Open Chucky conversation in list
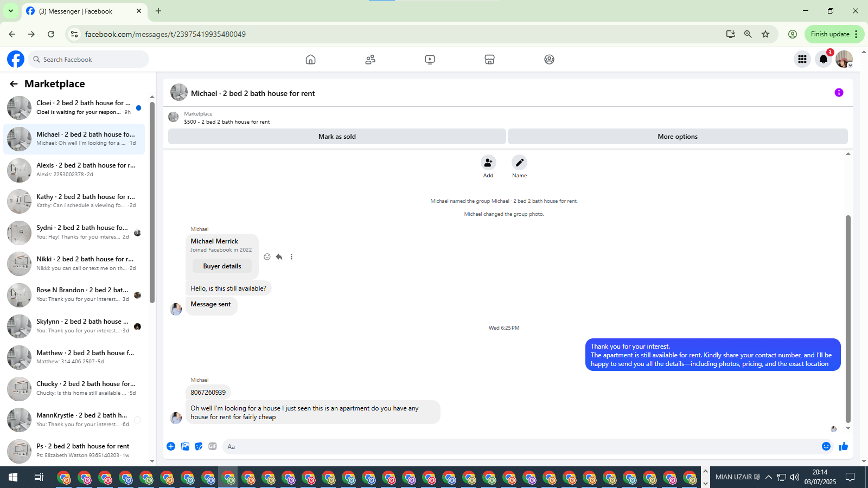 coord(74,388)
